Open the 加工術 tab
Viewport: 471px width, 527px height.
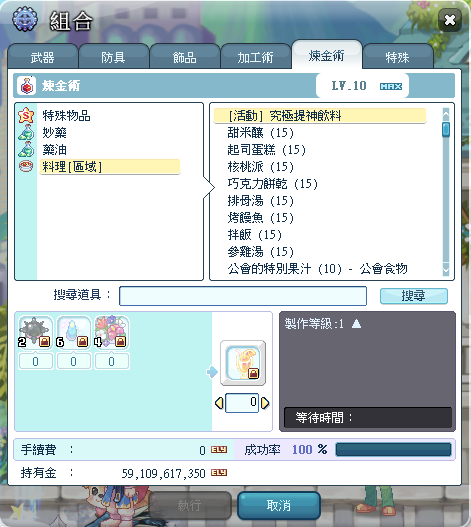(x=255, y=56)
